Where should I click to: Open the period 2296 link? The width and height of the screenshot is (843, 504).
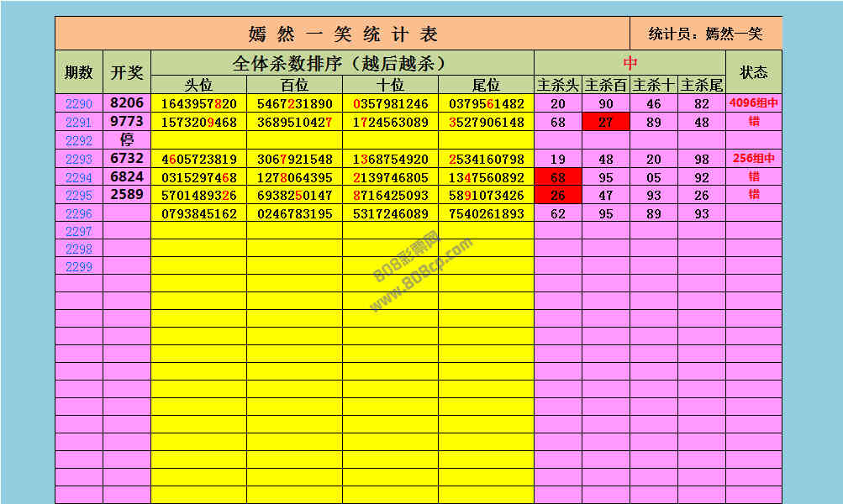pyautogui.click(x=78, y=213)
